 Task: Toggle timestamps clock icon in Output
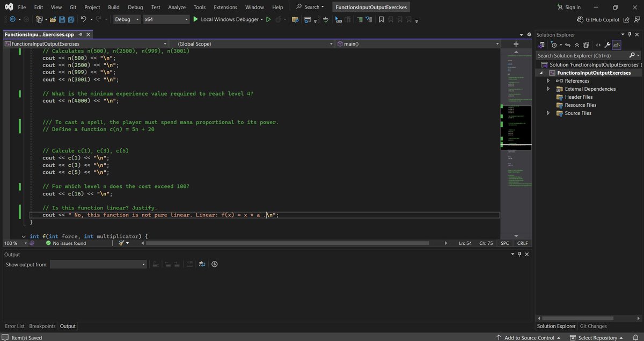(x=214, y=264)
